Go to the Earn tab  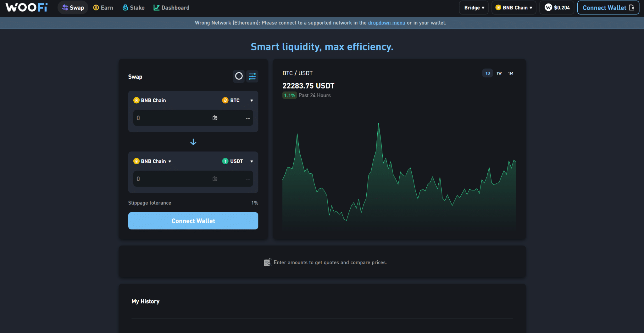pyautogui.click(x=103, y=8)
